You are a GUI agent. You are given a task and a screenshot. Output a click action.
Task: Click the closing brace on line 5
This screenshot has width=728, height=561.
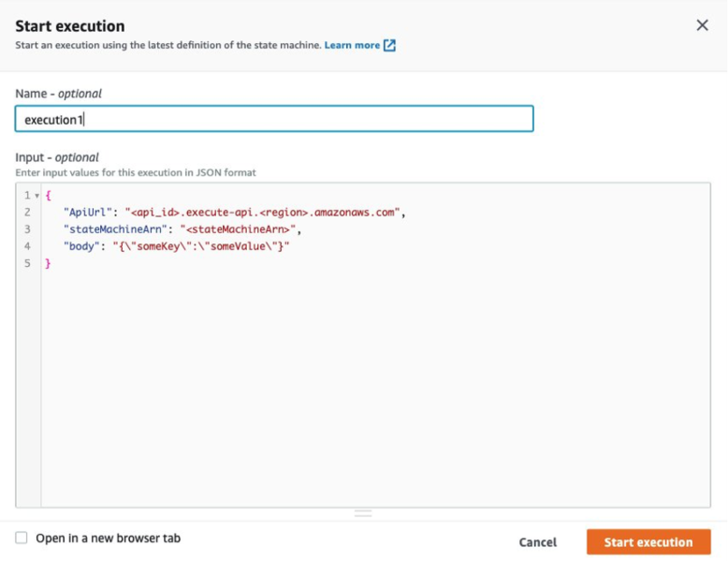point(48,263)
